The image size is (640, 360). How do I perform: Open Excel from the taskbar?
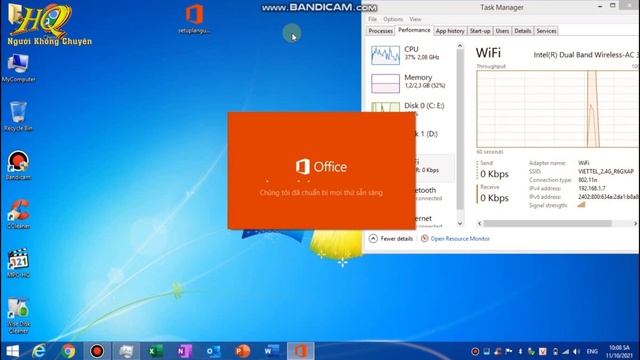[156, 351]
